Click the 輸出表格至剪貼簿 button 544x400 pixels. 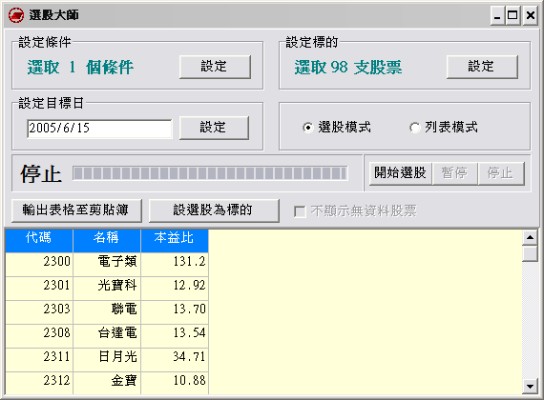click(76, 210)
